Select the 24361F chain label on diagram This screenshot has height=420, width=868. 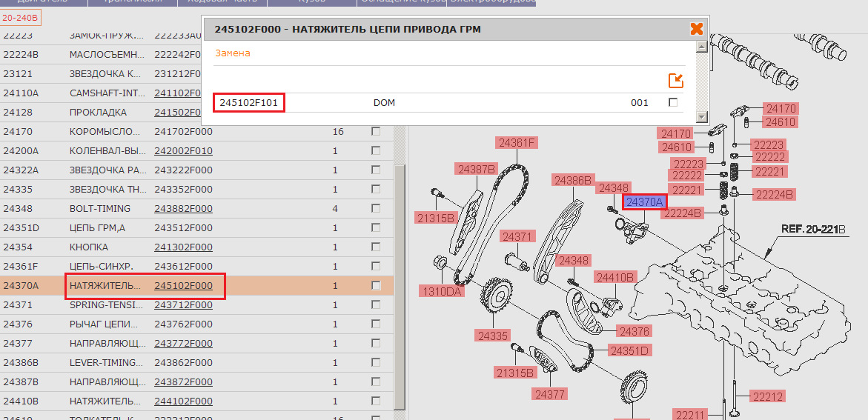tap(517, 143)
